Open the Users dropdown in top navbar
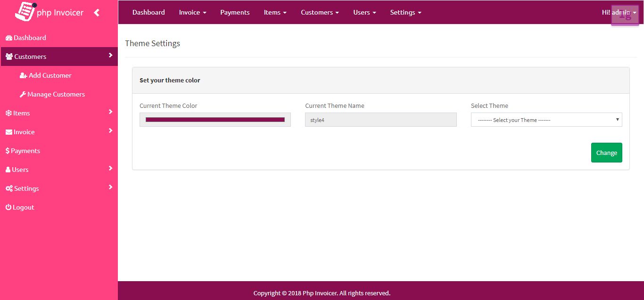 click(364, 12)
